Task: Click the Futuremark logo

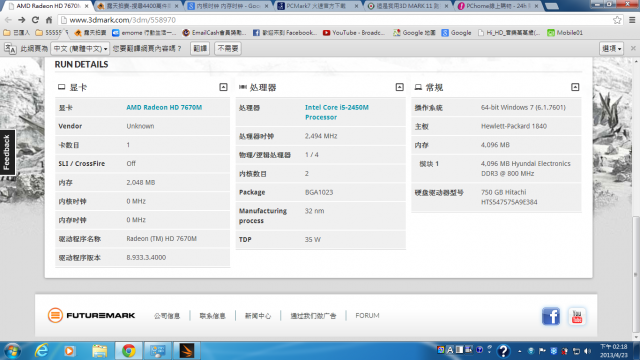Action: tap(91, 316)
